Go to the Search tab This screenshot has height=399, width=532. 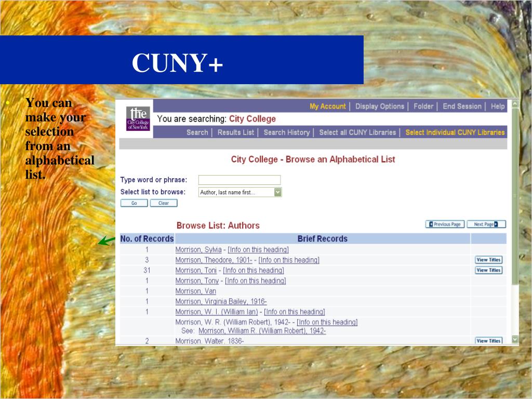coord(197,132)
